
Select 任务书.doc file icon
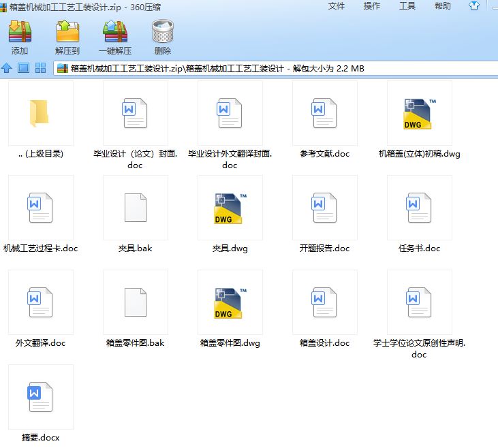pos(419,208)
